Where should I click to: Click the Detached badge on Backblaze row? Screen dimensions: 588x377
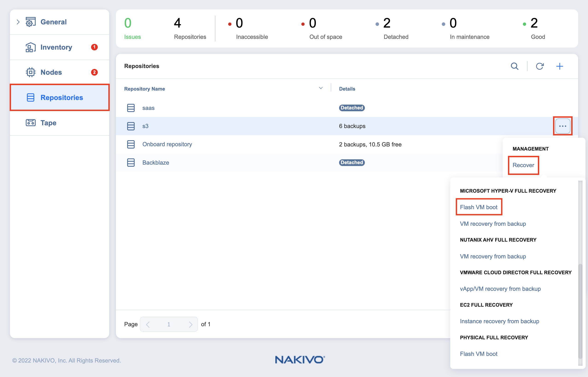tap(352, 163)
